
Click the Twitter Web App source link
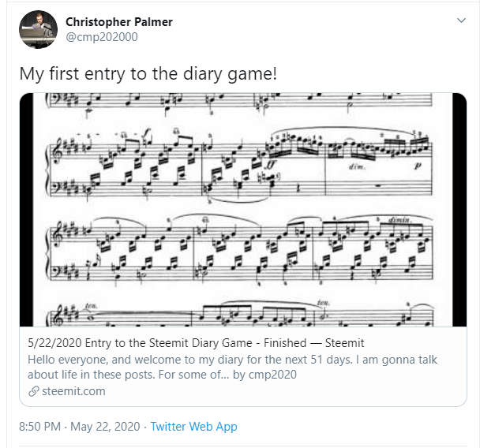(x=193, y=426)
